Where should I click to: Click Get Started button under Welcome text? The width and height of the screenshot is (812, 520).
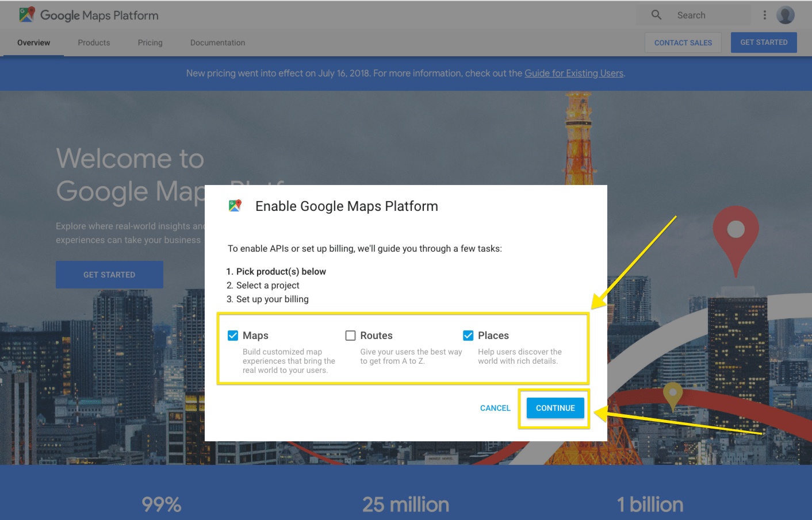click(x=109, y=275)
